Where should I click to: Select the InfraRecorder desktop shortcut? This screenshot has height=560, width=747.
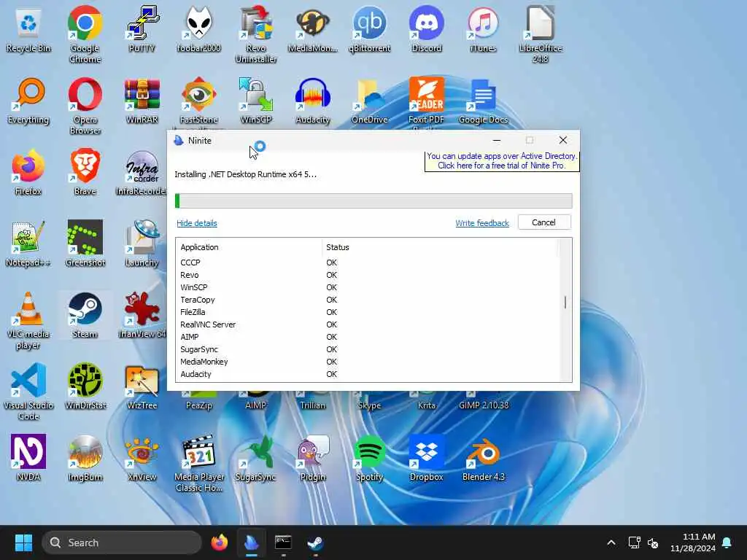142,172
